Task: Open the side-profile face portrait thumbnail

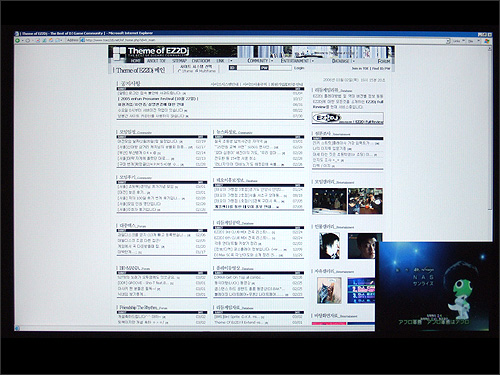Action: (329, 246)
